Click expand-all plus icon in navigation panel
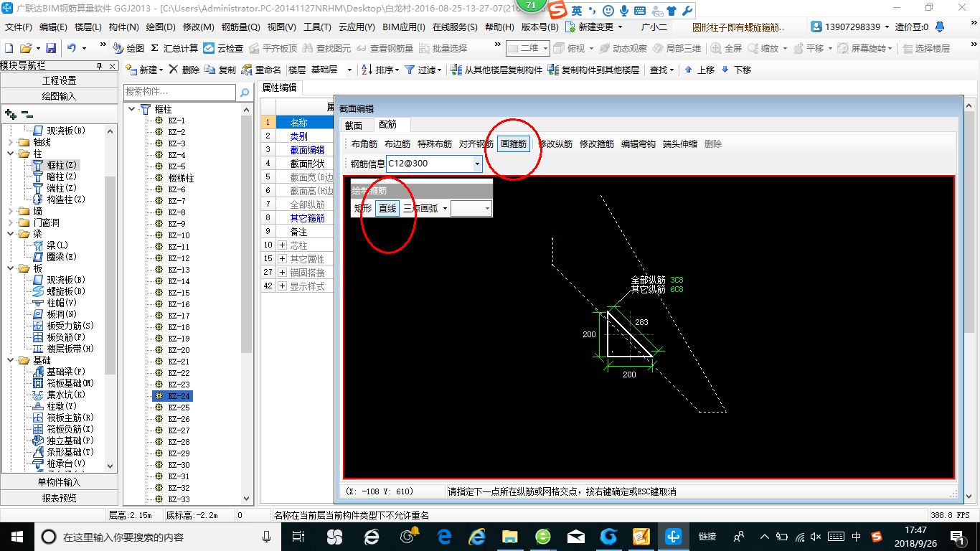The height and width of the screenshot is (551, 980). pos(11,113)
